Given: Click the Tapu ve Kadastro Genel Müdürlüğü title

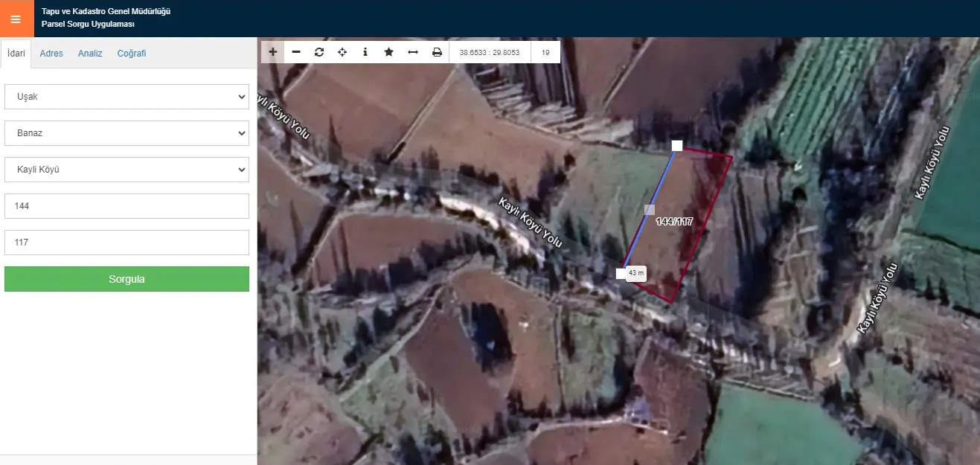Looking at the screenshot, I should click(106, 12).
